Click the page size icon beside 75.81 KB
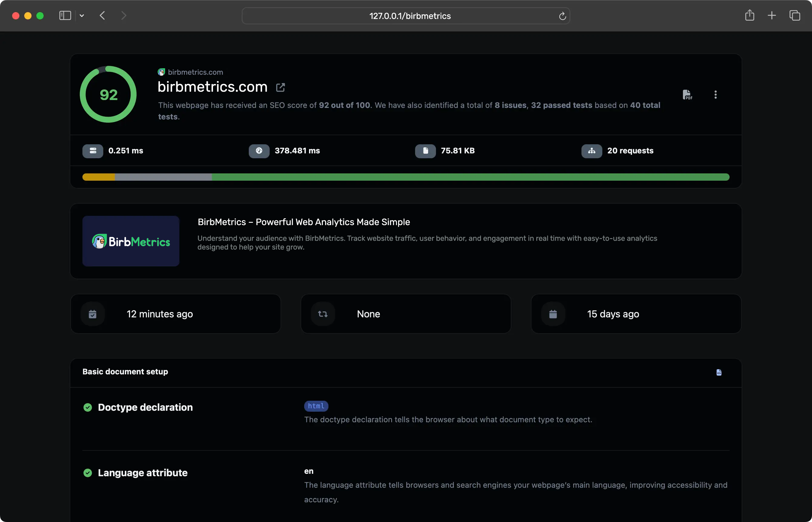The width and height of the screenshot is (812, 522). [x=425, y=151]
